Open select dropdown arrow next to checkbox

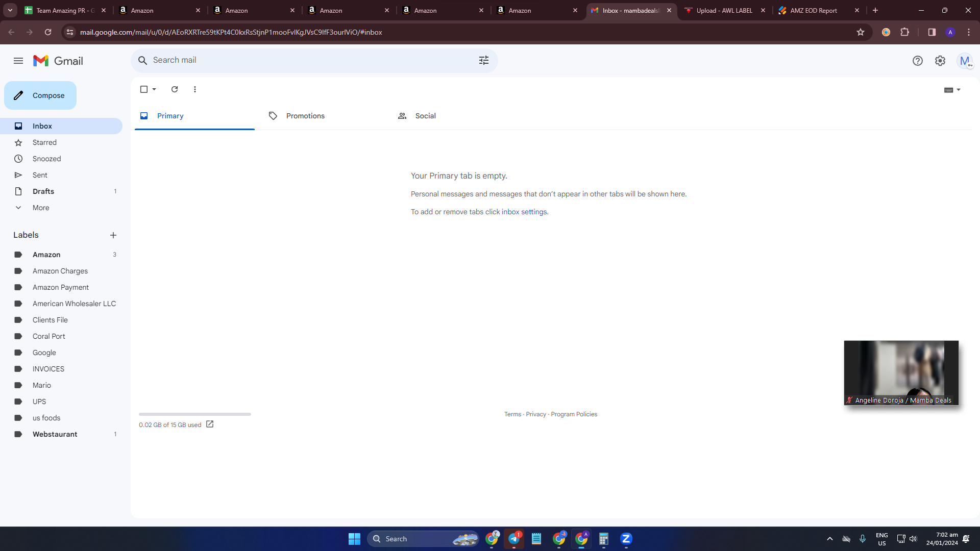coord(154,89)
